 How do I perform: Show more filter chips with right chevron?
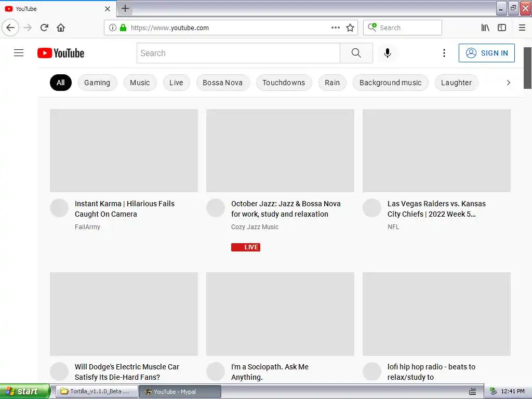click(x=508, y=83)
